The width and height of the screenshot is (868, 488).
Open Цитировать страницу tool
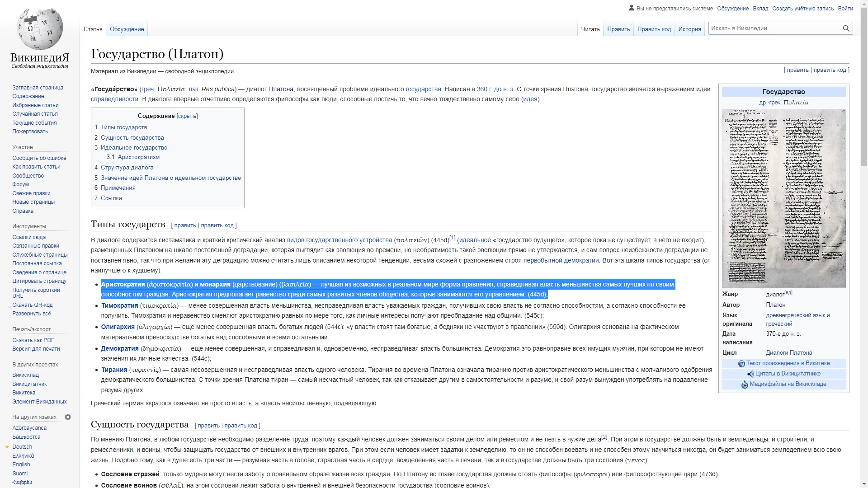(39, 281)
